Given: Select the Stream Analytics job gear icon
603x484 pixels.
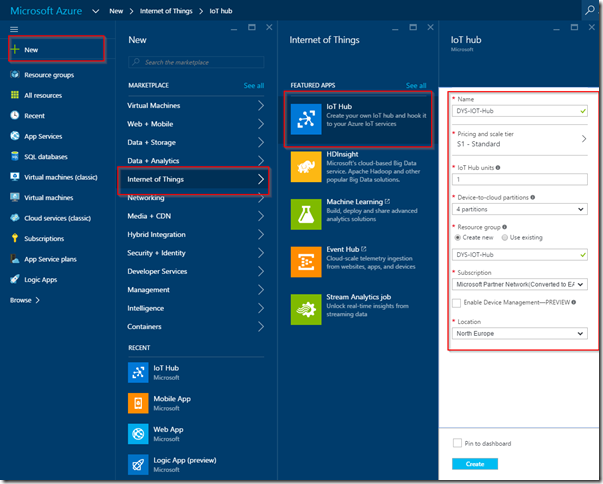Looking at the screenshot, I should coord(306,309).
